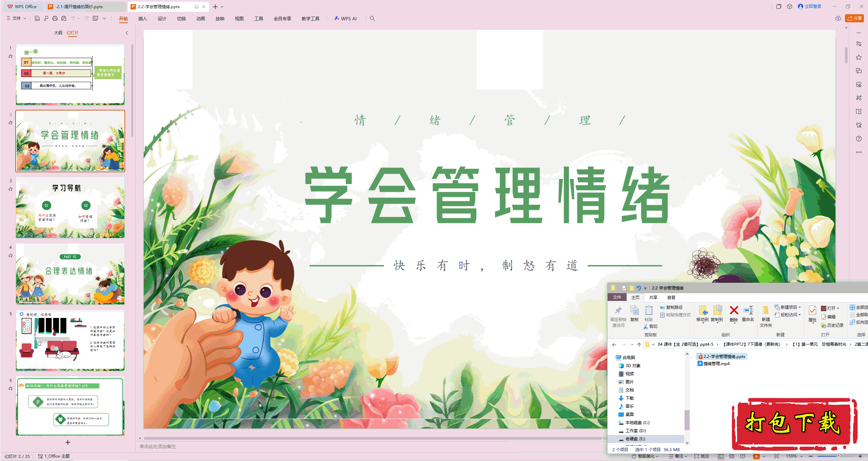Open the 文件 menu in WPS
This screenshot has width=868, height=461.
[16, 18]
